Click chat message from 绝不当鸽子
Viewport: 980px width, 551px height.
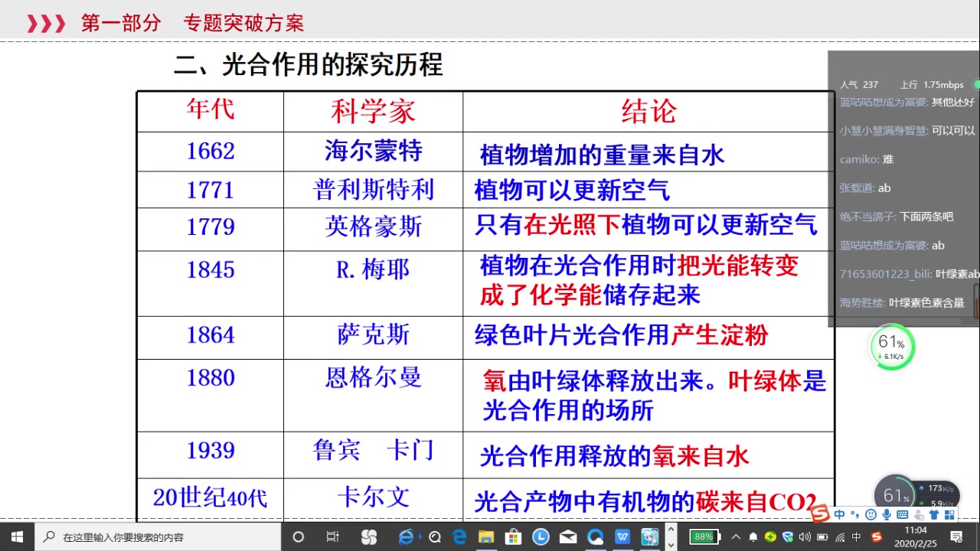[897, 217]
